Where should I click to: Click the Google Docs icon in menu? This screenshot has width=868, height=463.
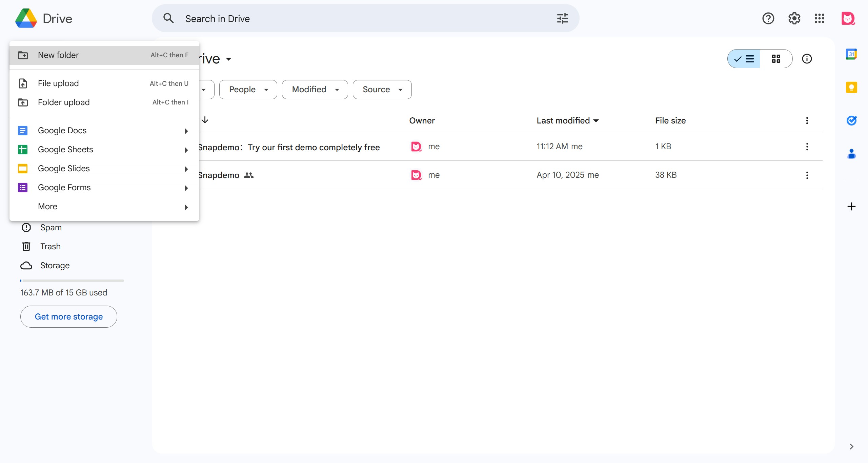point(23,130)
